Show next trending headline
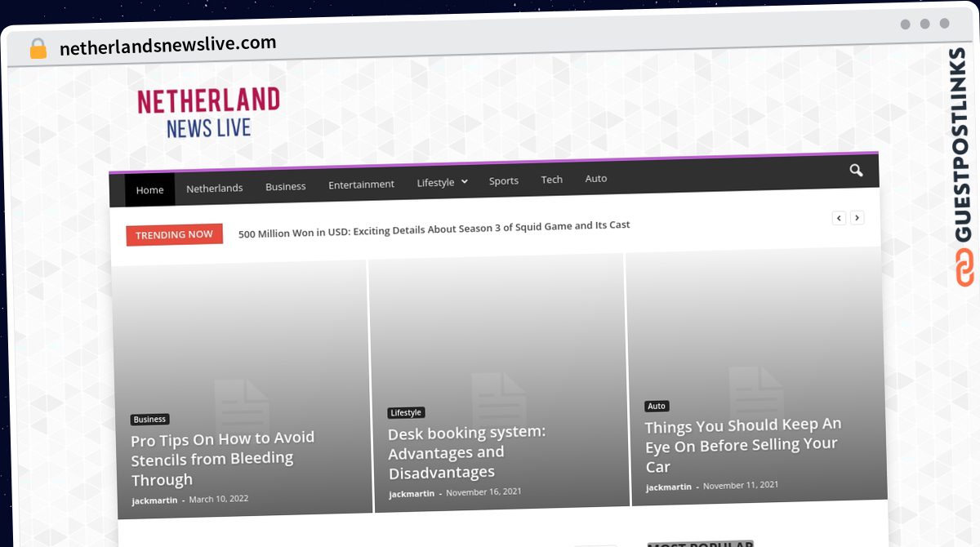 (x=857, y=218)
